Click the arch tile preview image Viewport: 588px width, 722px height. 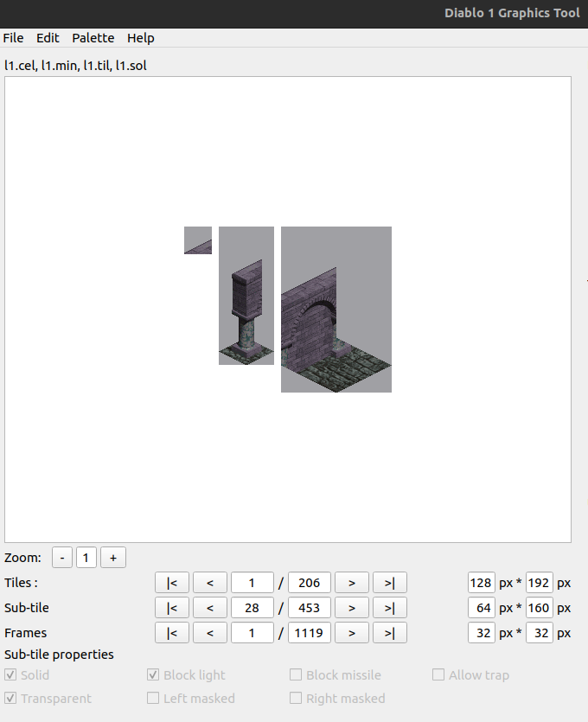336,310
